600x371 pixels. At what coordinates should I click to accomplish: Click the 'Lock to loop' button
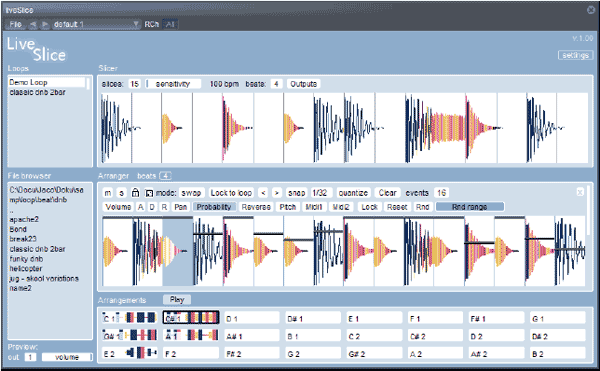[x=231, y=193]
